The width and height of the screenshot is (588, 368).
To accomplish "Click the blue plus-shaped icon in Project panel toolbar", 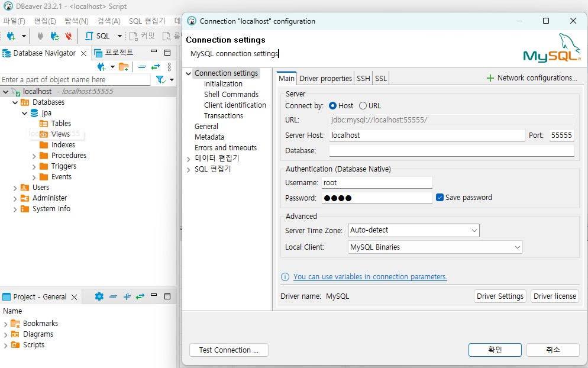I will coord(127,296).
